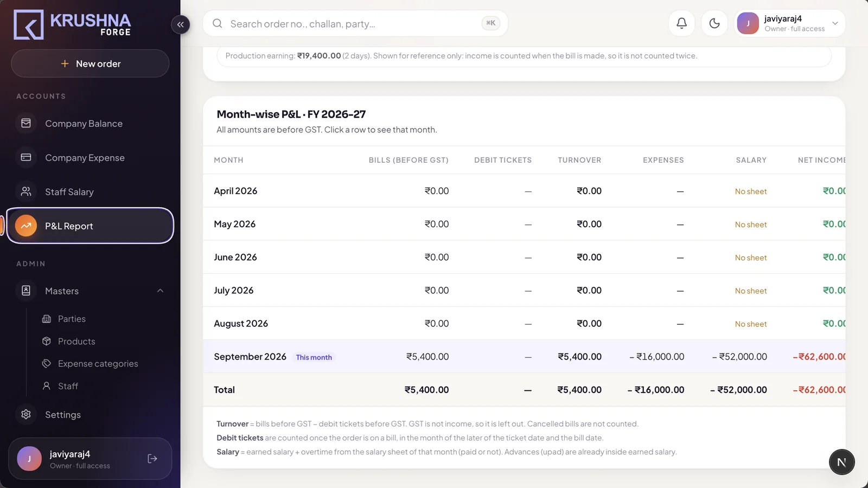
Task: Open the May 2026 row
Action: click(524, 224)
